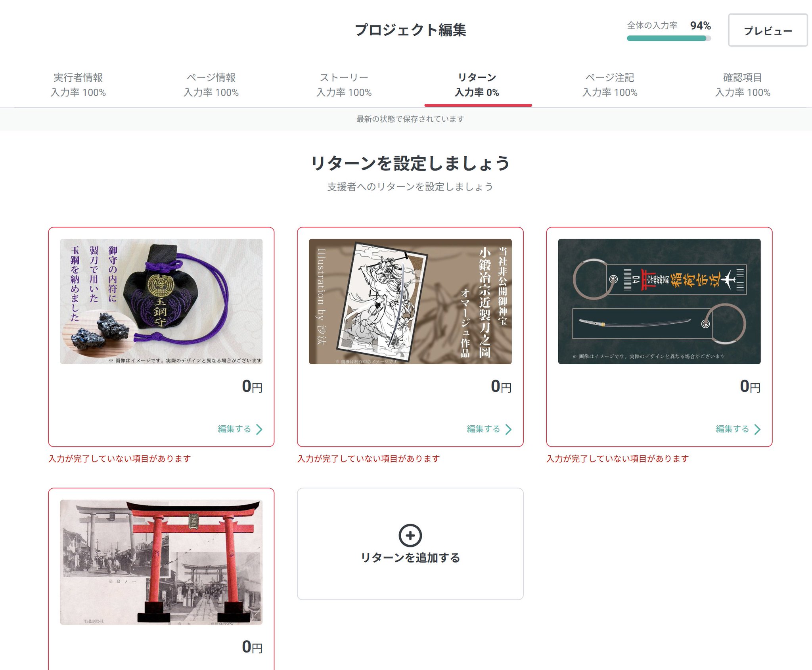Click 編集する link on amulet return
The width and height of the screenshot is (812, 670).
[234, 429]
